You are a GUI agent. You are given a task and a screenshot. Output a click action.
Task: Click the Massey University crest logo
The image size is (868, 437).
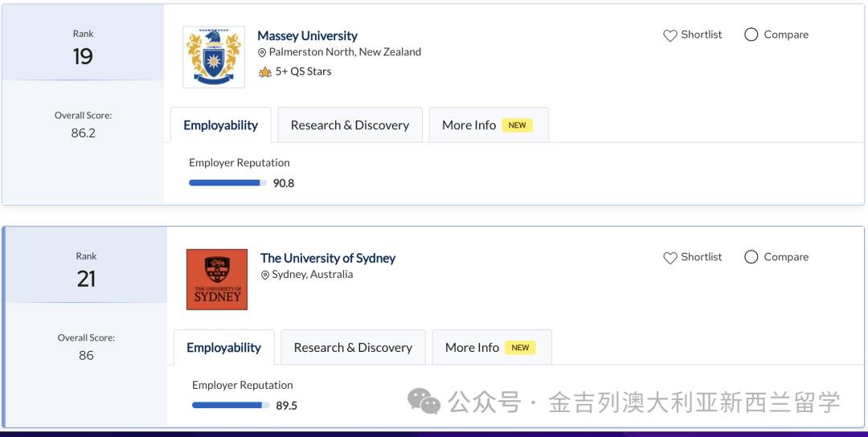[214, 57]
